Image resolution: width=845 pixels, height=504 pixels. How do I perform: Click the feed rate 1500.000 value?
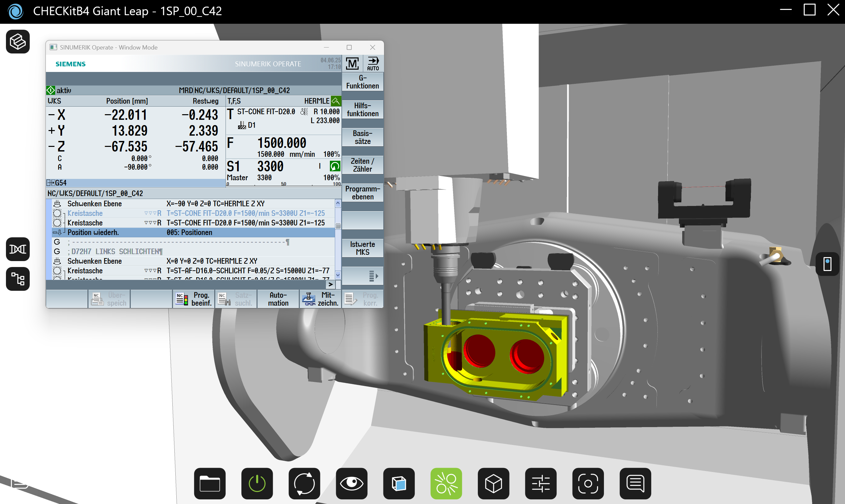coord(282,143)
